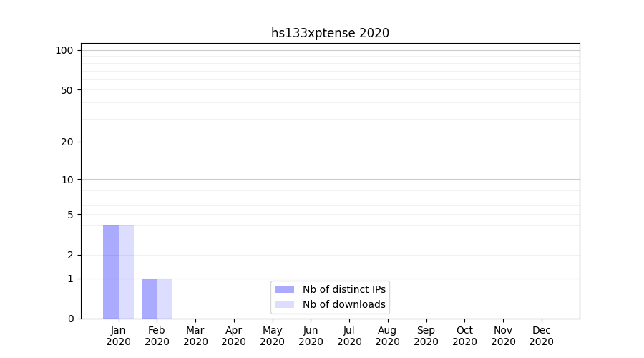The width and height of the screenshot is (644, 358).
Task: Click the Mar 2020 x-axis label
Action: coord(195,336)
